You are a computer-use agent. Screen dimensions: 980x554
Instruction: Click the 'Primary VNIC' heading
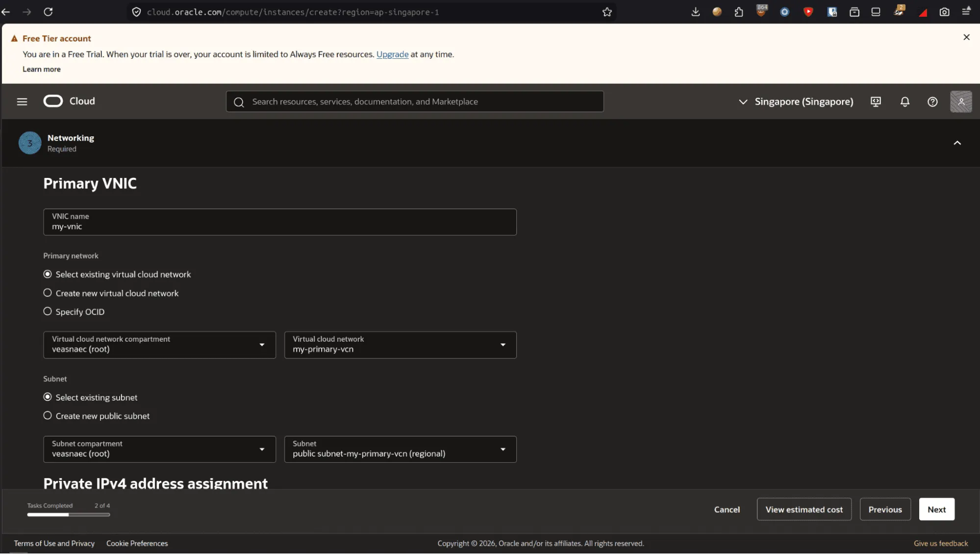pyautogui.click(x=90, y=183)
